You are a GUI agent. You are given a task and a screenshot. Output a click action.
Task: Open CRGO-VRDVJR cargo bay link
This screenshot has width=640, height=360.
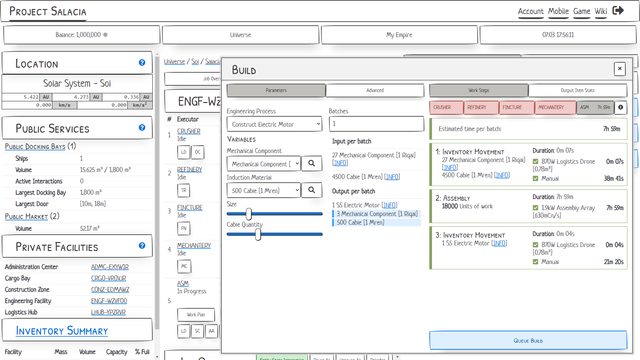point(109,278)
